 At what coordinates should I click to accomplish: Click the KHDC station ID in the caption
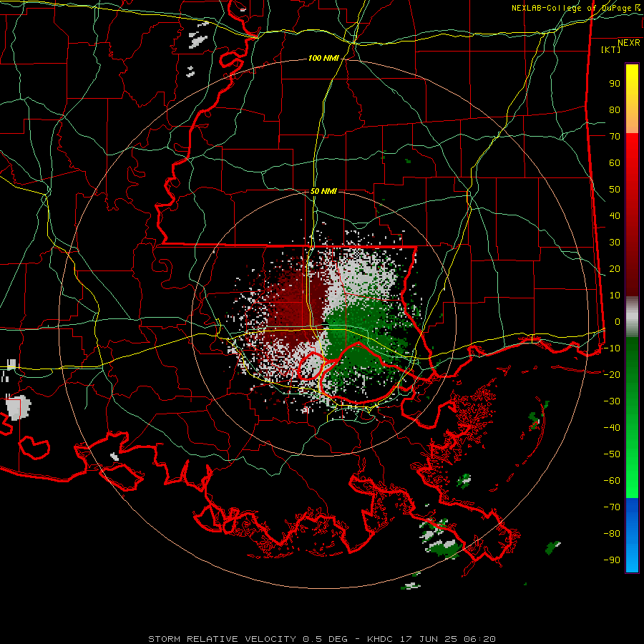381,639
